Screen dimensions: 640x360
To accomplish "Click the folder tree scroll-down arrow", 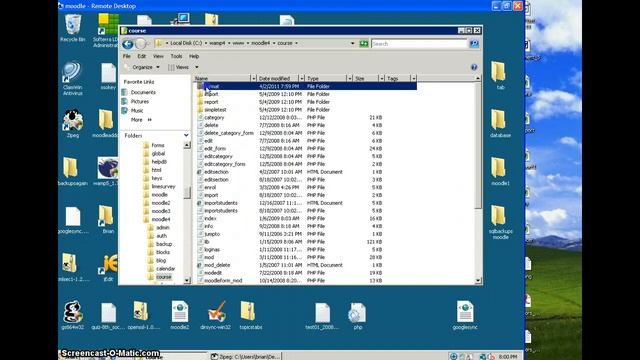I will coord(187,280).
